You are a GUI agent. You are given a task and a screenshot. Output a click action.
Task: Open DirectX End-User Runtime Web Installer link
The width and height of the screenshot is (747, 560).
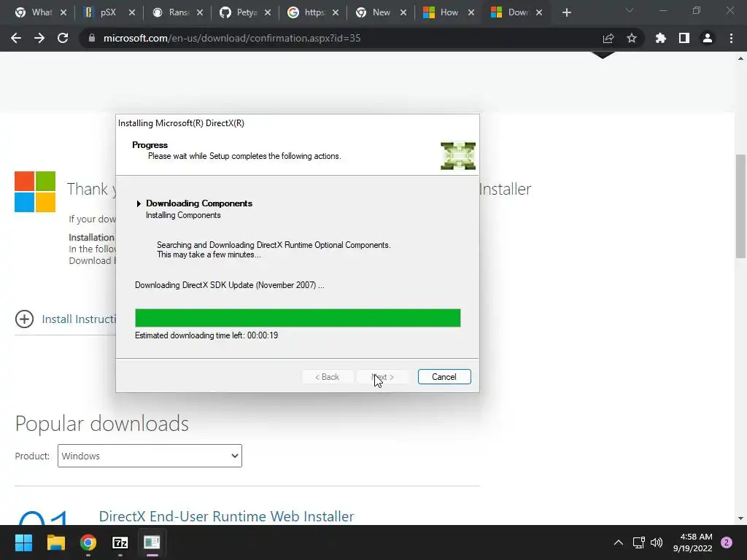(226, 516)
